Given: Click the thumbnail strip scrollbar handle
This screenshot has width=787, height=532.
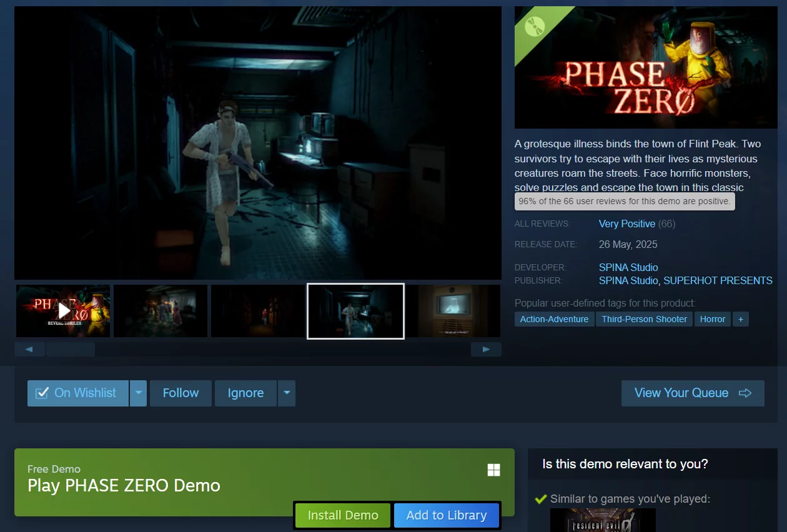Looking at the screenshot, I should pos(70,349).
